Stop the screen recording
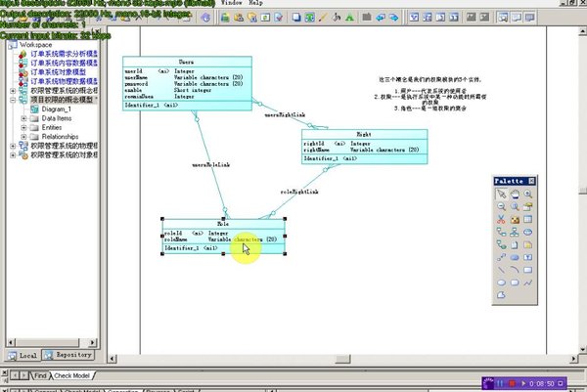This screenshot has height=392, width=587. click(x=512, y=383)
